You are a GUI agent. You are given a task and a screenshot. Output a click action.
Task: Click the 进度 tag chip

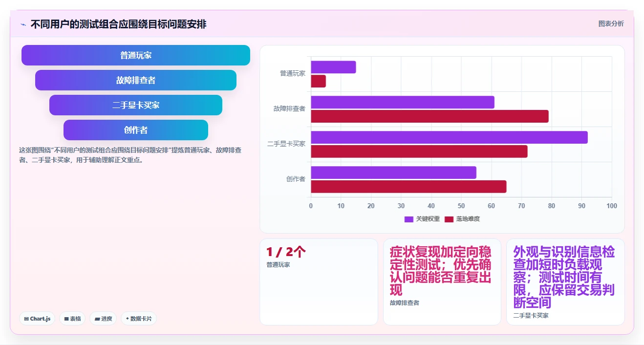[x=103, y=319]
